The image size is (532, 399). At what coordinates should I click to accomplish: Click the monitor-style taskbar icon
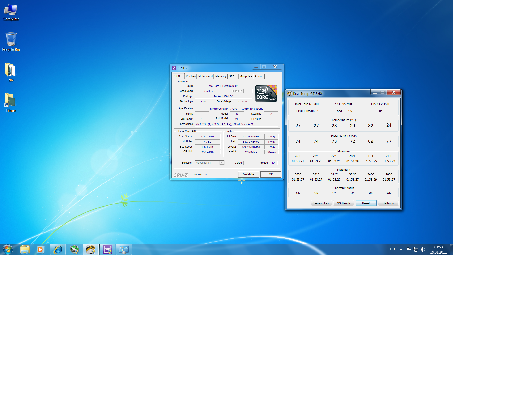(x=124, y=250)
